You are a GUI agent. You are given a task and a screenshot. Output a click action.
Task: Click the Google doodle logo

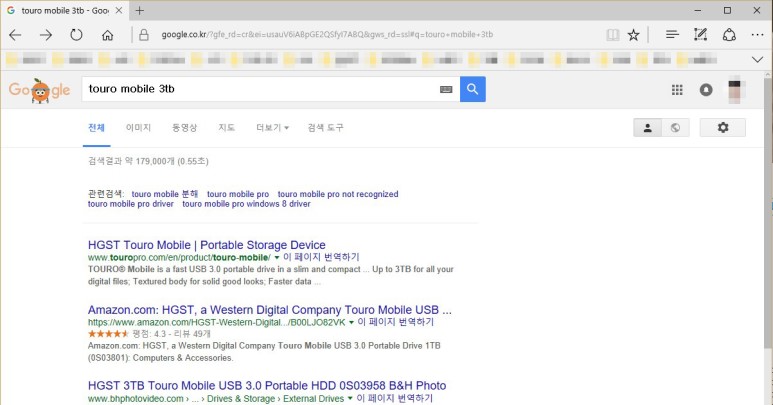39,90
